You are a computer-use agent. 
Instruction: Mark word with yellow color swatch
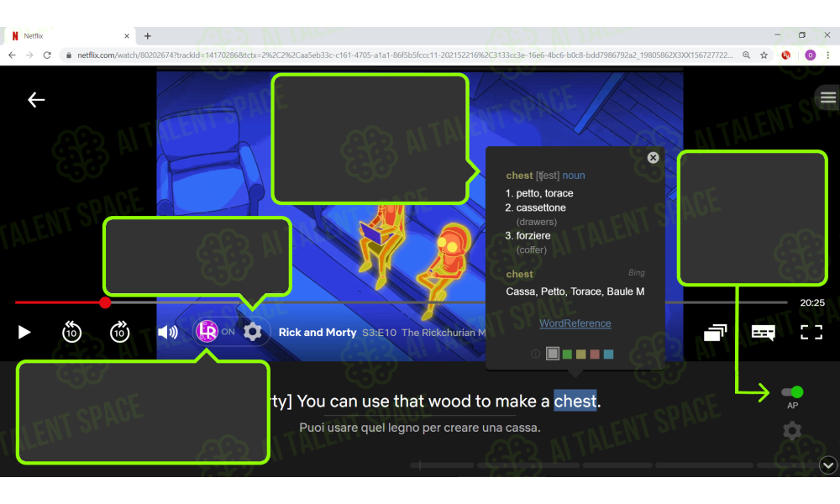[x=580, y=354]
